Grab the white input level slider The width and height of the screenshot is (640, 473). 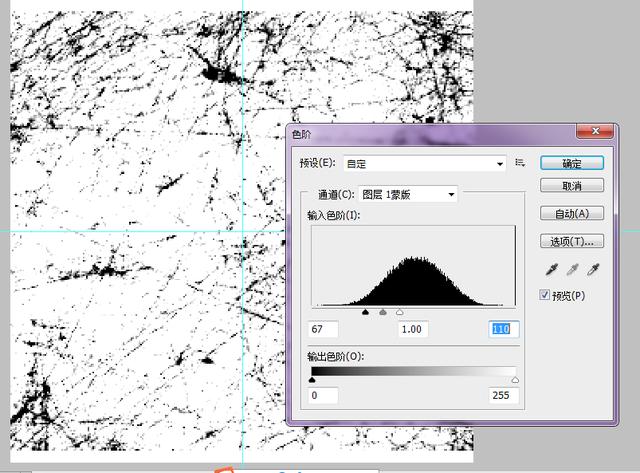[400, 312]
